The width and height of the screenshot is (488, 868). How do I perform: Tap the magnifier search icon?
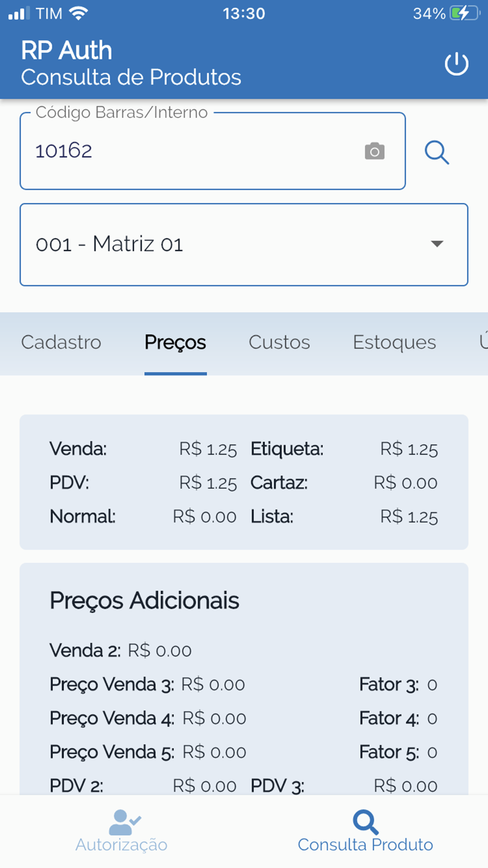pos(436,152)
